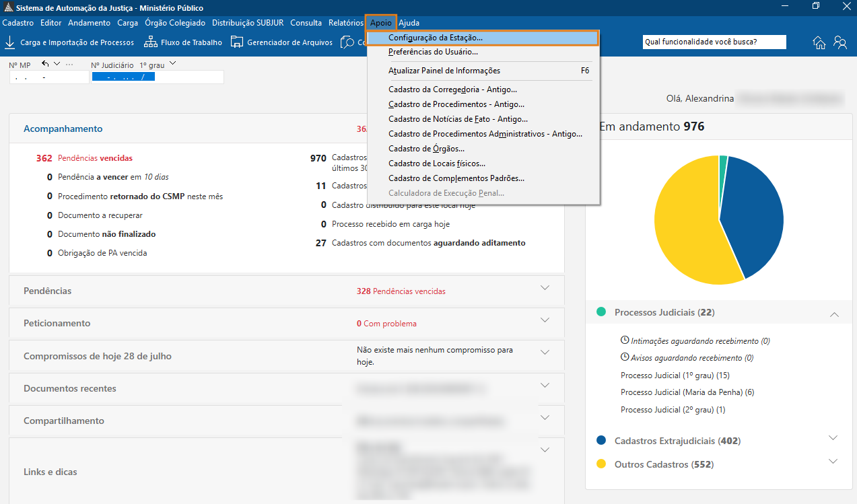Click the undo arrow next to Nº MP
The width and height of the screenshot is (857, 504).
(46, 64)
